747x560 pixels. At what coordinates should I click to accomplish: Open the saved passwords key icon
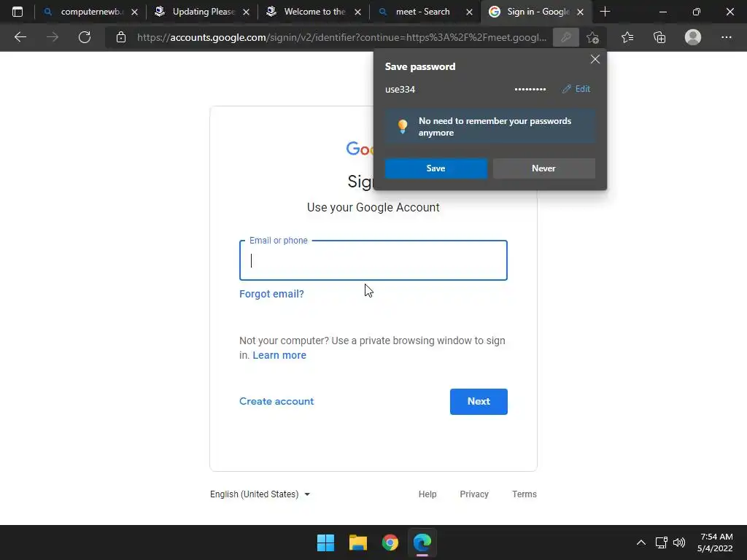566,37
